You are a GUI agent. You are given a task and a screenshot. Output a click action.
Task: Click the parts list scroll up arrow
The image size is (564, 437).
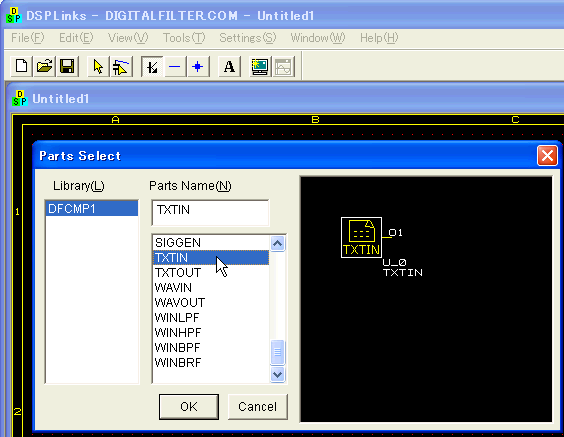pyautogui.click(x=277, y=243)
